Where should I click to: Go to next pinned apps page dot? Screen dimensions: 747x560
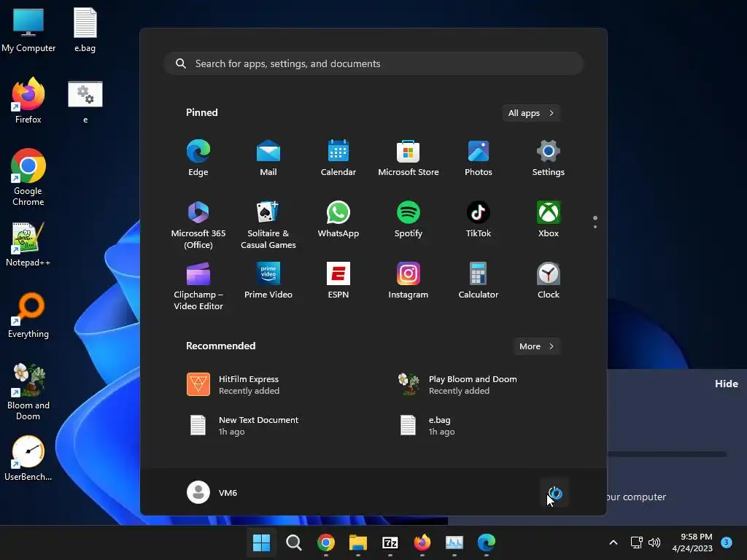click(595, 227)
